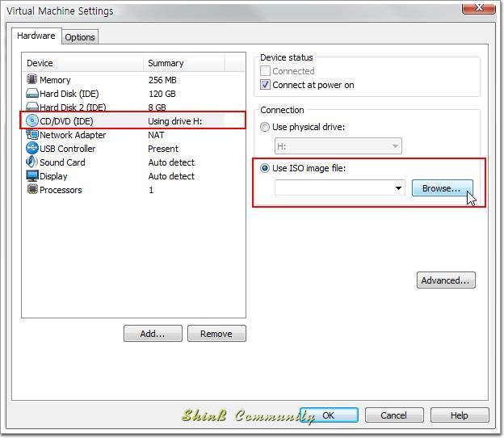Confirm settings with OK
This screenshot has width=504, height=438.
click(x=329, y=415)
